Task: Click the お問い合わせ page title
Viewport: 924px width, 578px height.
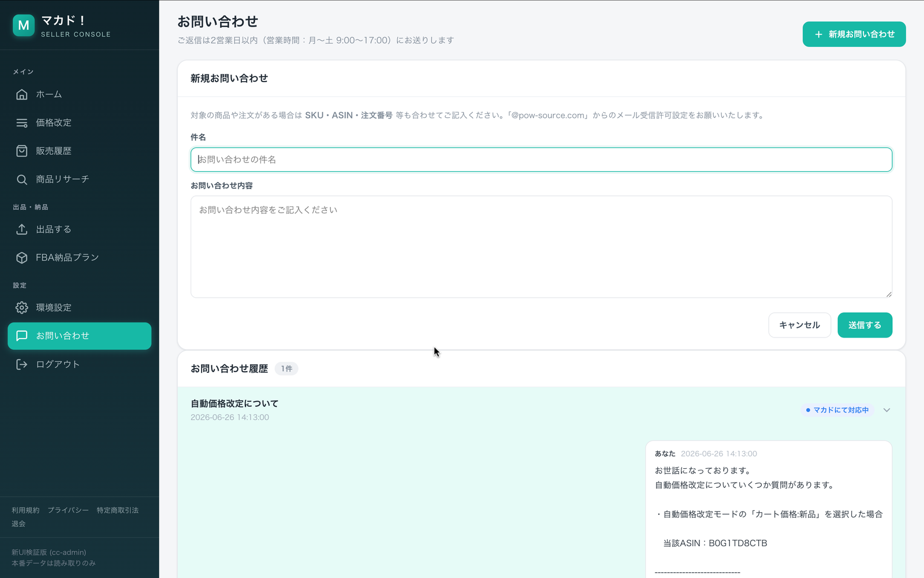Action: (x=218, y=21)
